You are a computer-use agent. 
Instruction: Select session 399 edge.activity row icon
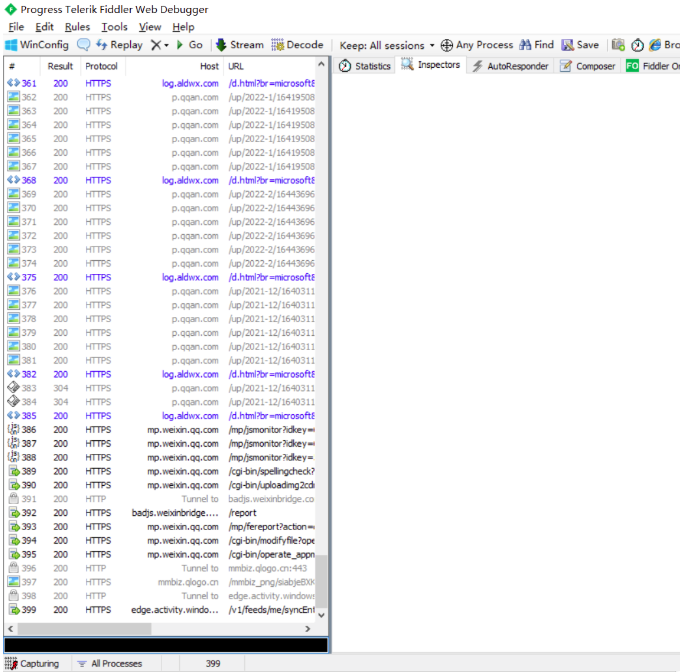click(x=14, y=610)
